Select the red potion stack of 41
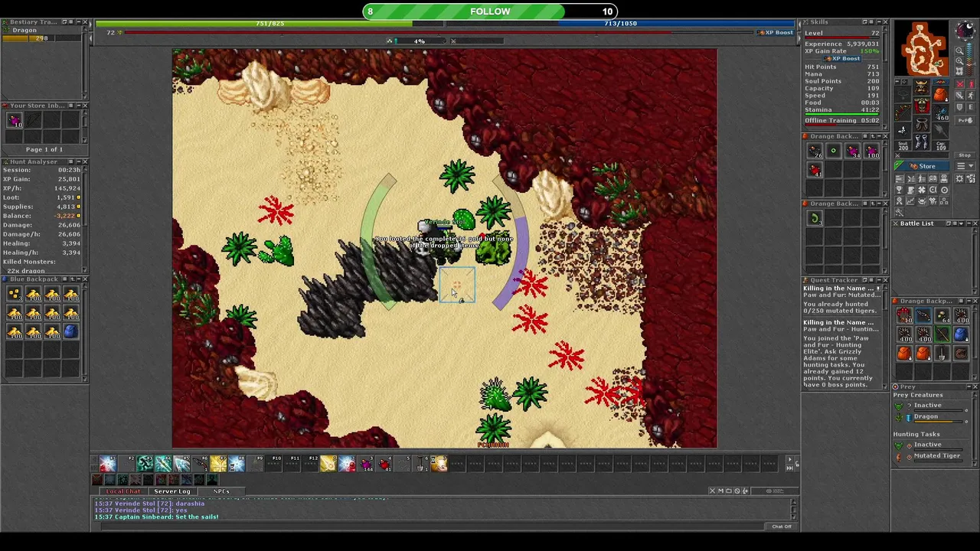This screenshot has width=980, height=551. pos(815,170)
